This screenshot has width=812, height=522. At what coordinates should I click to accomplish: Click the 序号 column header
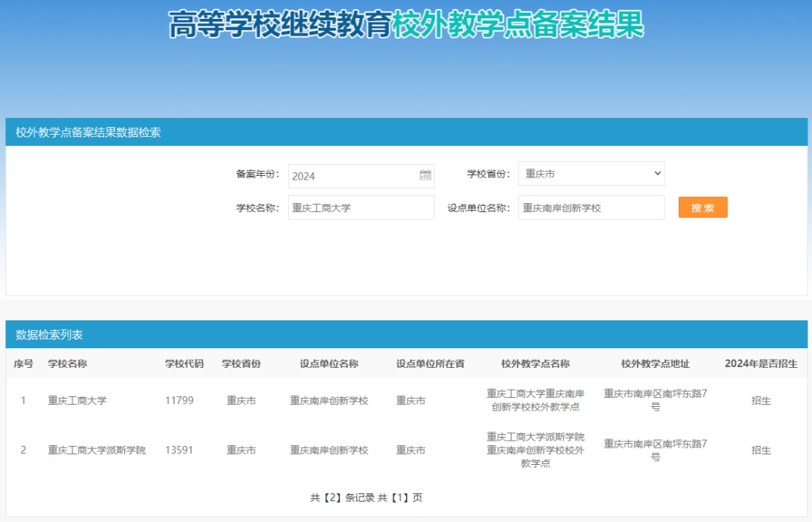(23, 364)
